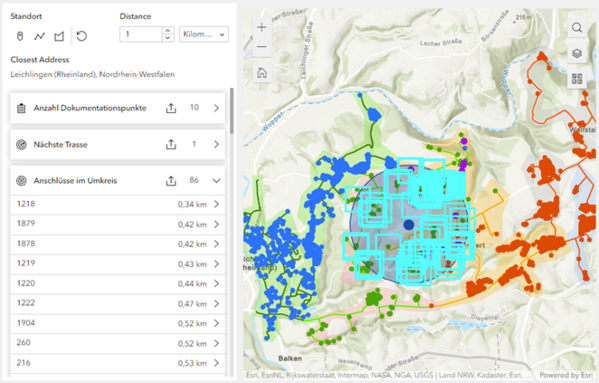Screen dimensions: 599x383
Task: Open the Kilometer distance unit dropdown
Action: coord(204,34)
